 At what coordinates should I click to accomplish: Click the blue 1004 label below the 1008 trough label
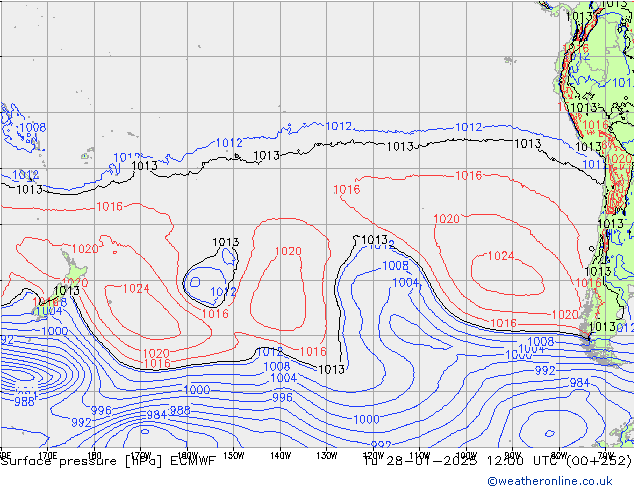click(406, 282)
